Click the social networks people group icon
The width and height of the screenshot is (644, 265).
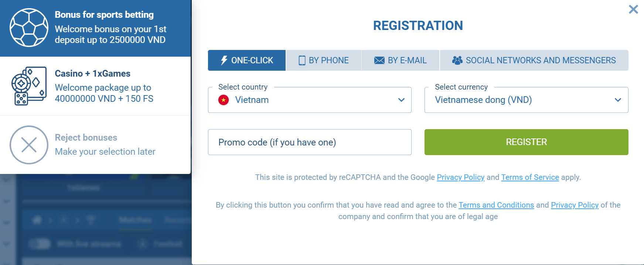[457, 60]
